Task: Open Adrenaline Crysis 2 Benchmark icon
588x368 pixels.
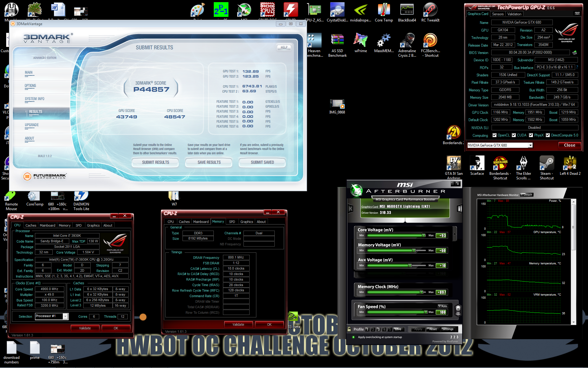Action: tap(407, 45)
